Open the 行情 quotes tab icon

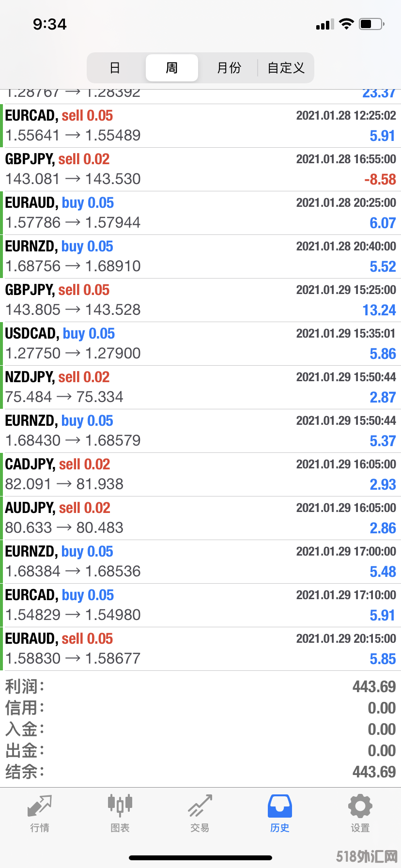40,806
